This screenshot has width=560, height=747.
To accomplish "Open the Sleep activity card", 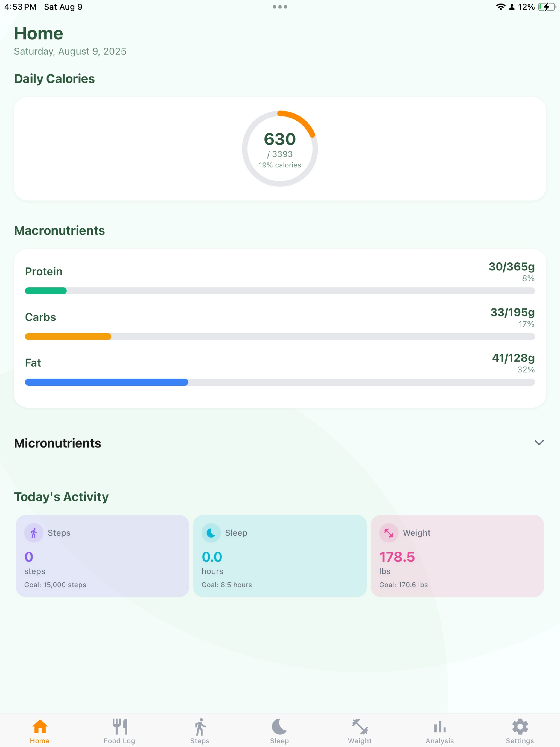I will click(280, 556).
